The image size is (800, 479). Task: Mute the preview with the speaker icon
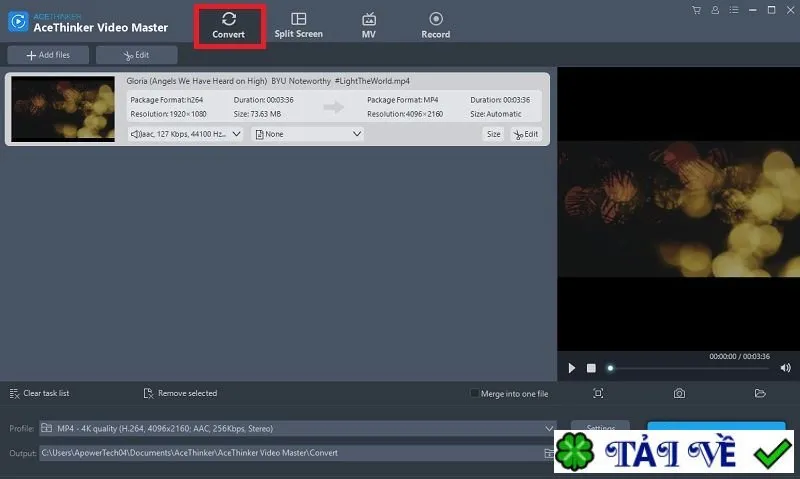785,368
